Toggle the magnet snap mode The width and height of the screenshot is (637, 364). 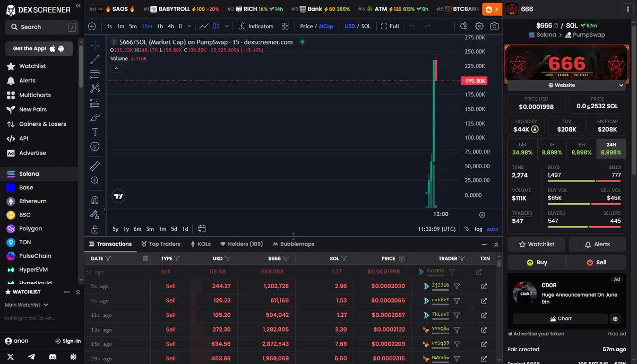[x=94, y=200]
